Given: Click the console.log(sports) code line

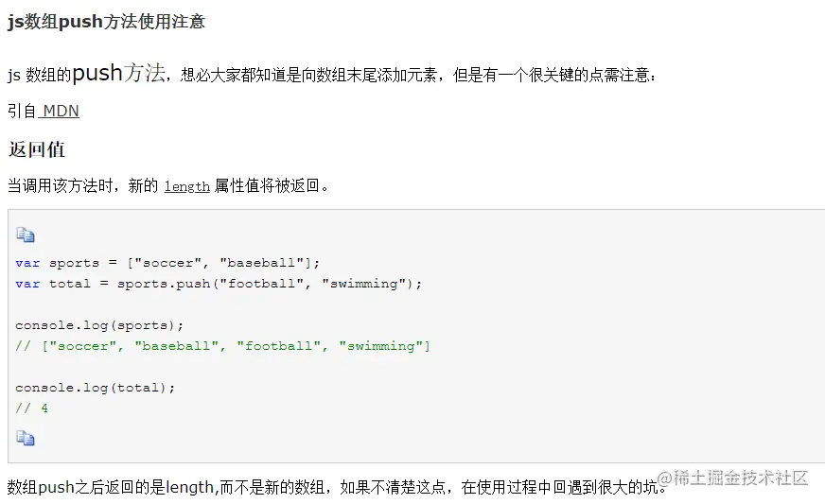Looking at the screenshot, I should (x=99, y=325).
